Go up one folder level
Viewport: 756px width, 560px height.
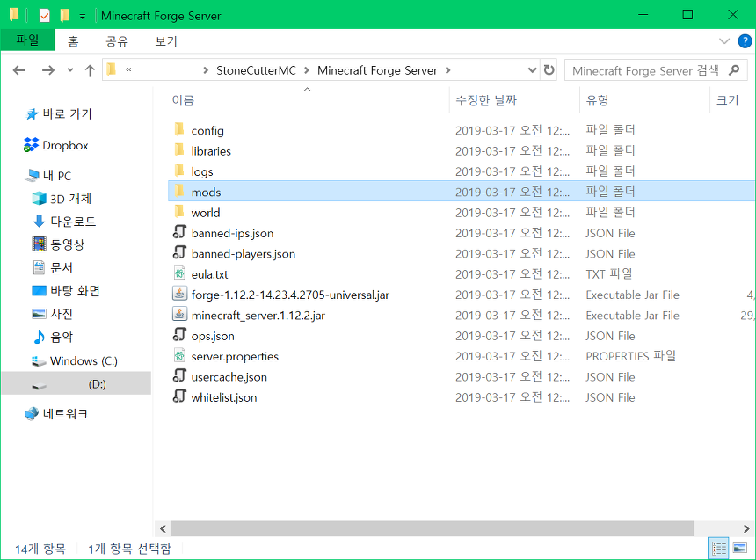click(x=90, y=70)
